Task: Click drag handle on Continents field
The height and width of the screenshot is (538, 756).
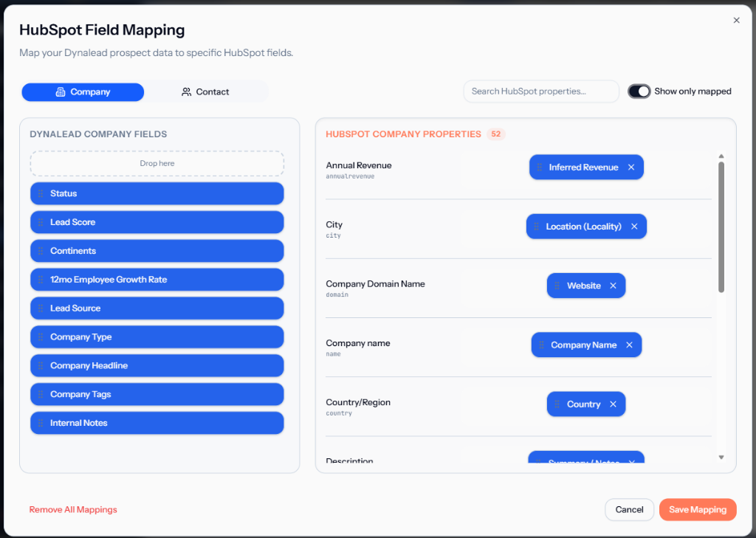Action: tap(41, 251)
